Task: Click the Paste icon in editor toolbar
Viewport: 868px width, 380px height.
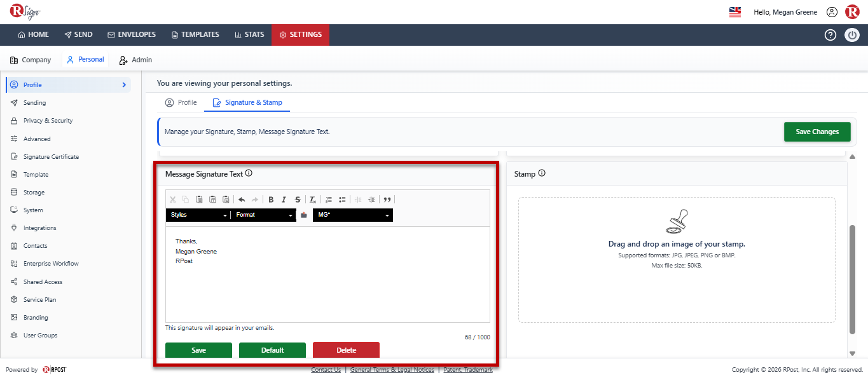Action: (199, 200)
